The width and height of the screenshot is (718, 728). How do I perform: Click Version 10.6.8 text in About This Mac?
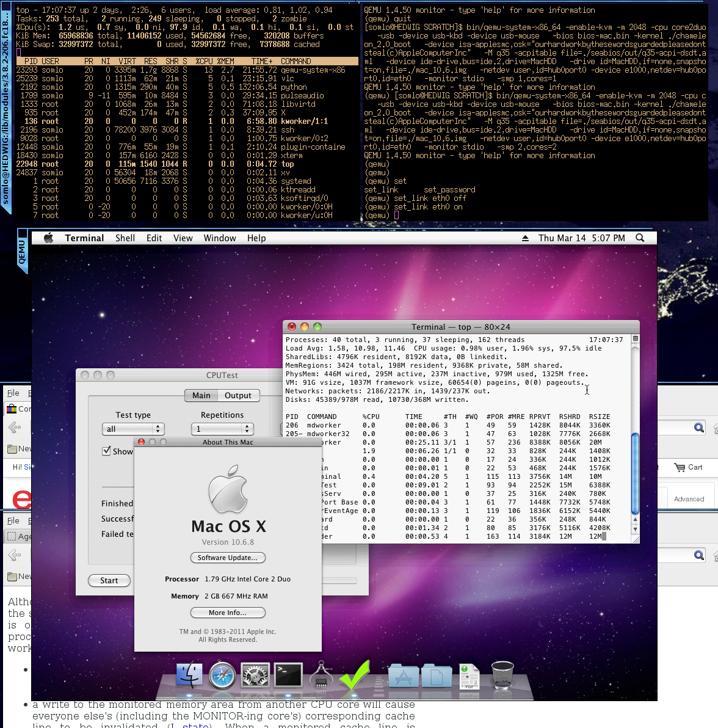tap(228, 542)
